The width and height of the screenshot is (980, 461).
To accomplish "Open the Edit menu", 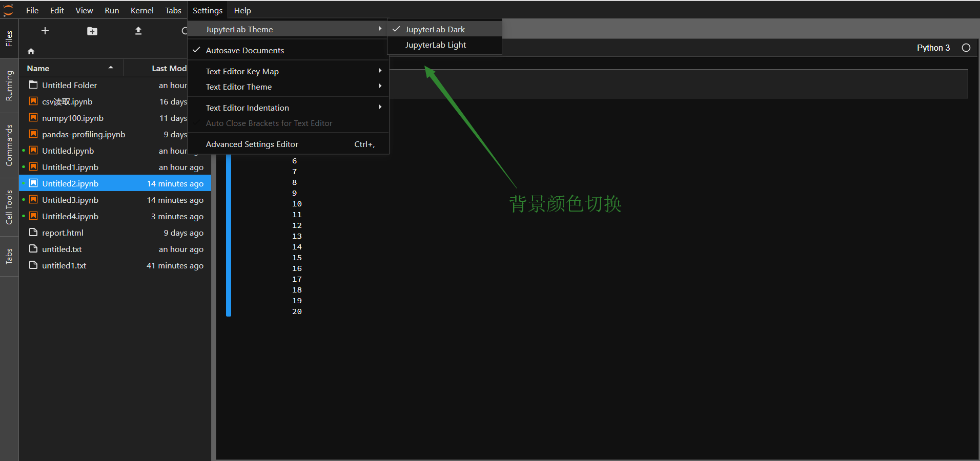I will tap(57, 10).
